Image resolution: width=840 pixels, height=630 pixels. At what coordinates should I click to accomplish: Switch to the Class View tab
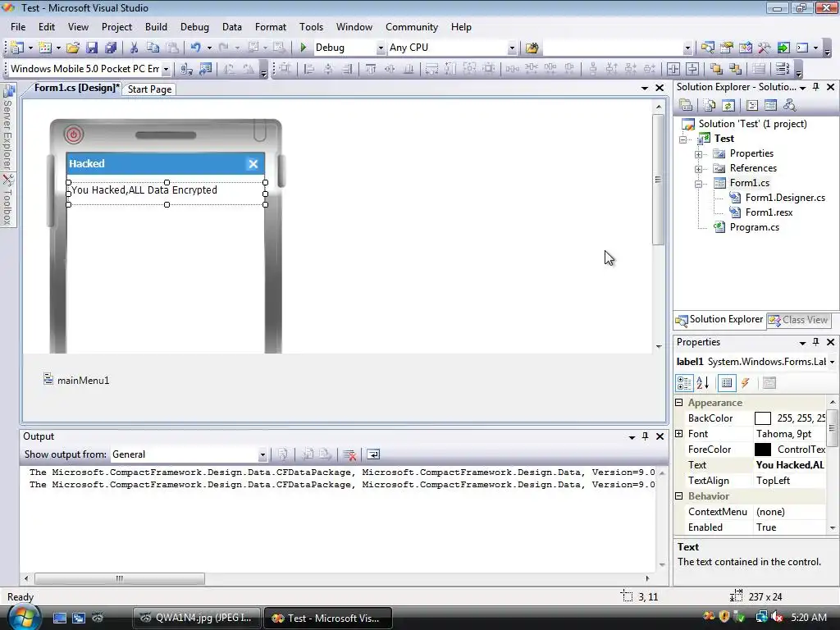(x=798, y=320)
